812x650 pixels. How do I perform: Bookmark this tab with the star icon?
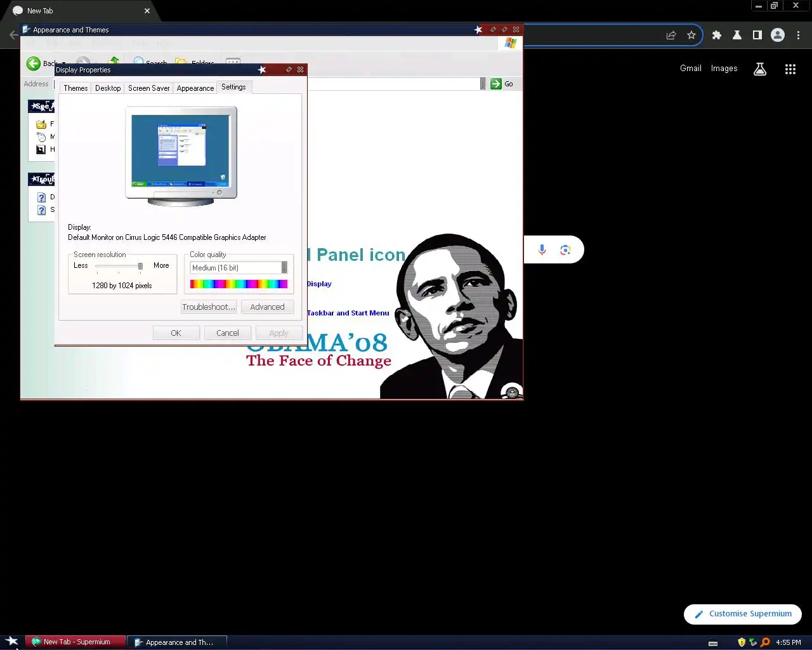coord(691,36)
